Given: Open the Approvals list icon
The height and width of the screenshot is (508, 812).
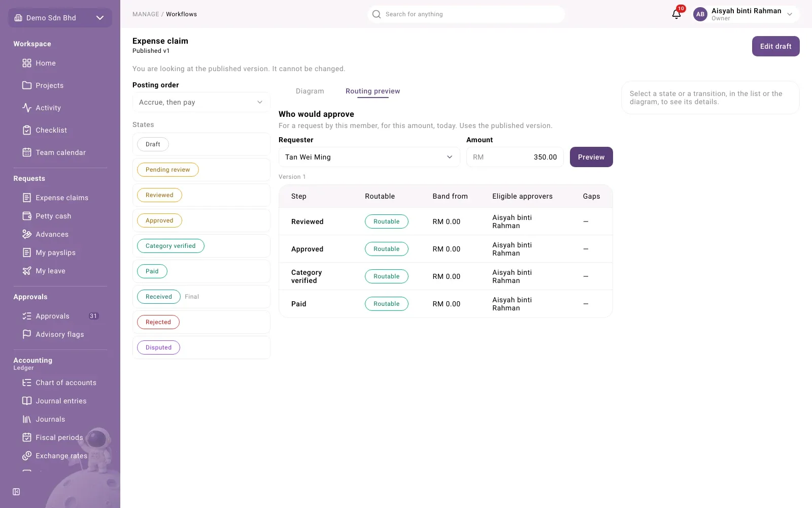Looking at the screenshot, I should point(27,316).
